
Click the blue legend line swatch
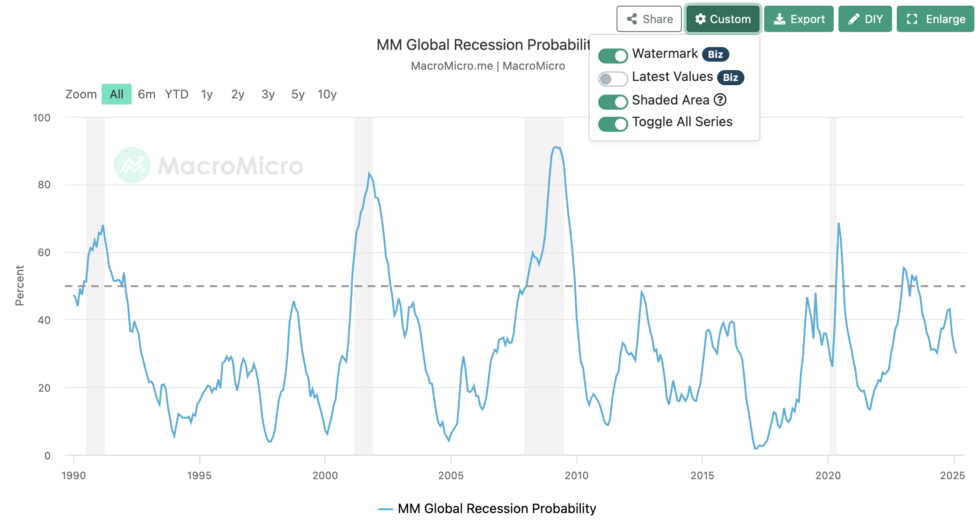click(386, 509)
